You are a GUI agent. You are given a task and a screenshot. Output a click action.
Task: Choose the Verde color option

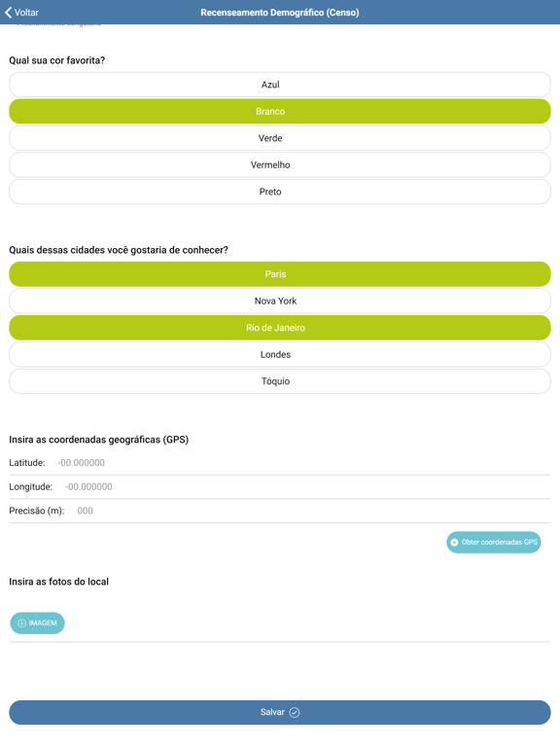[280, 138]
